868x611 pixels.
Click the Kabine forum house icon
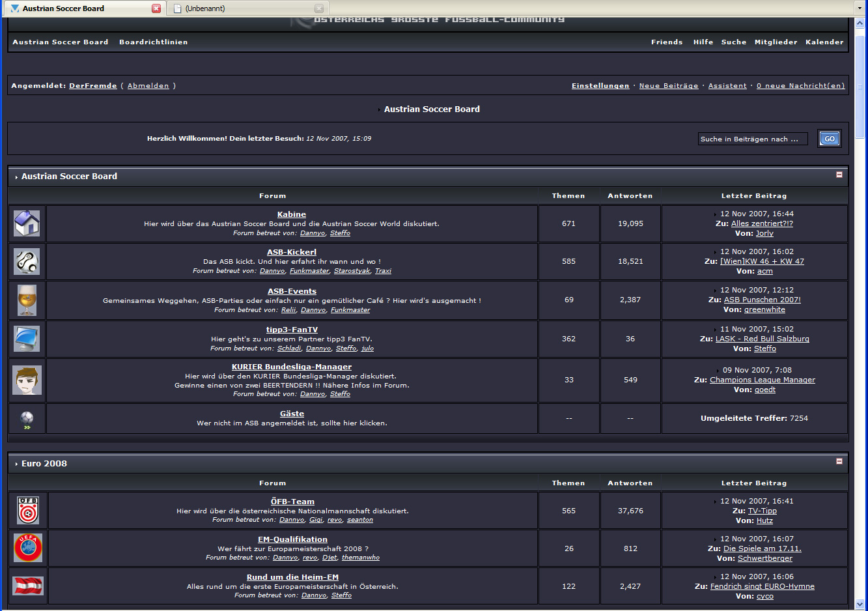point(27,223)
